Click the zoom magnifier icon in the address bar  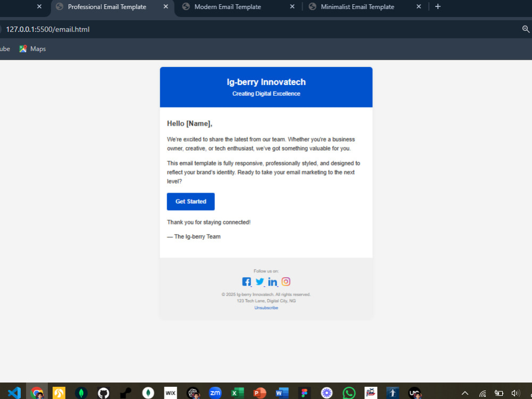pyautogui.click(x=526, y=29)
